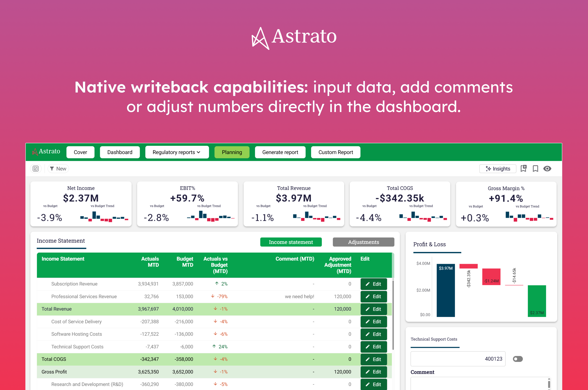Click the New filter funnel icon
Screen dimensions: 588x390
[52, 169]
